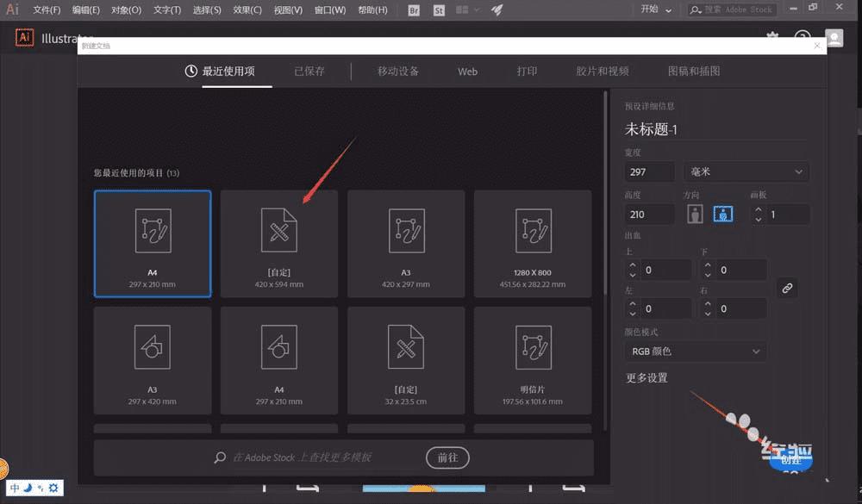The width and height of the screenshot is (862, 504).
Task: Open the 毫米 units dropdown
Action: [x=746, y=172]
